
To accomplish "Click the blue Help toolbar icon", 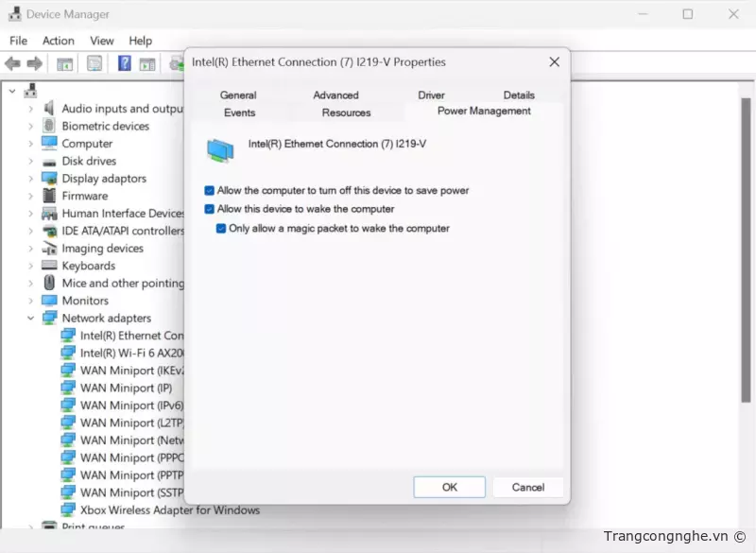I will [x=124, y=63].
